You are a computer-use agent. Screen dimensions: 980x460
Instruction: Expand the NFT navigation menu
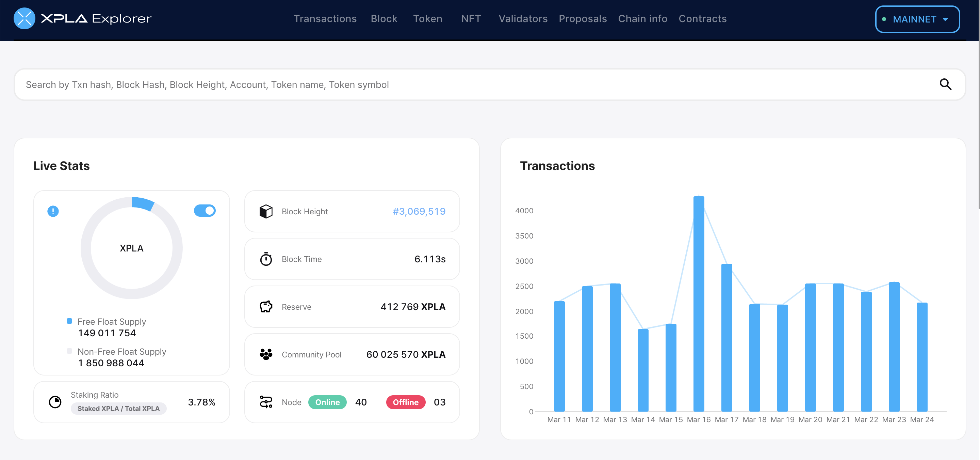coord(471,18)
